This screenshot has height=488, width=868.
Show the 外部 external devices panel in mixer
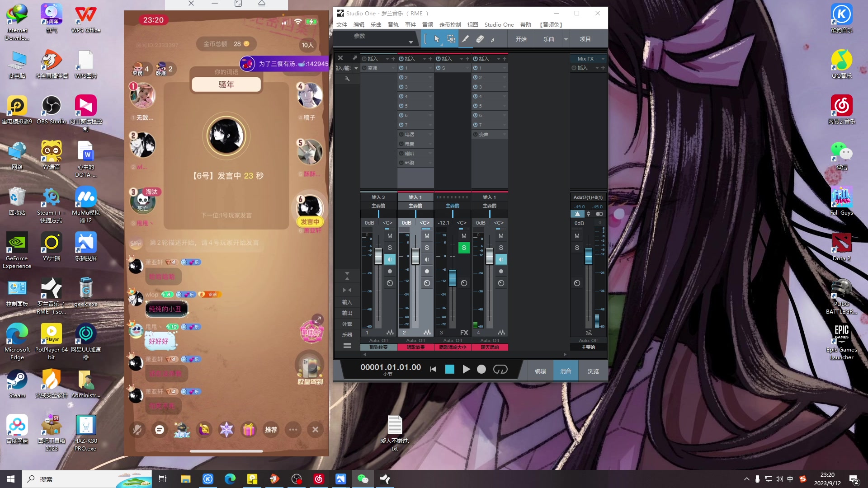pyautogui.click(x=347, y=324)
